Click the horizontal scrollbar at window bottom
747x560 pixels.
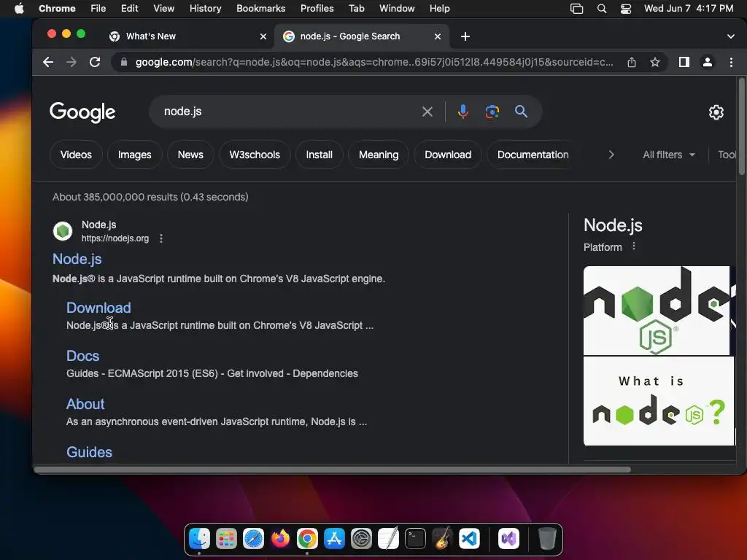[x=333, y=470]
